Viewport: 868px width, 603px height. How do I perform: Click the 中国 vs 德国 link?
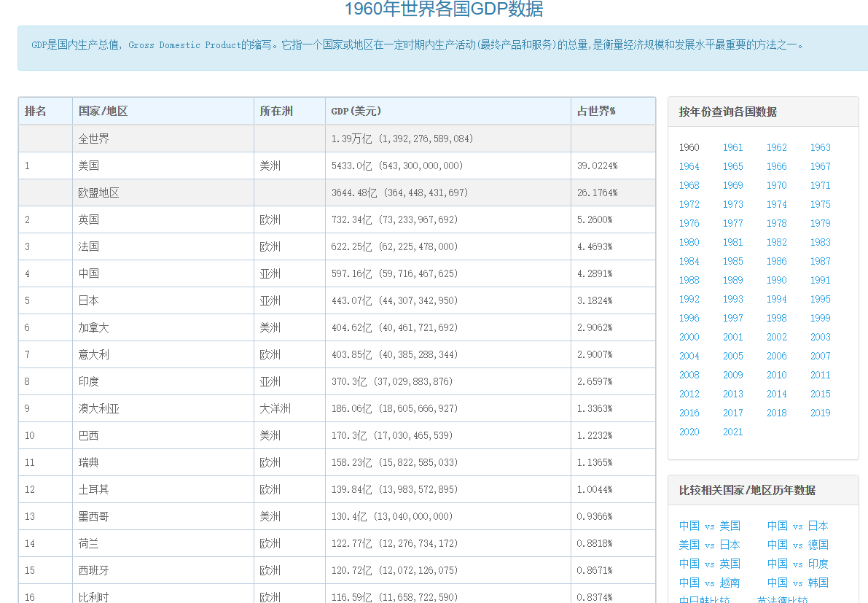coord(798,545)
